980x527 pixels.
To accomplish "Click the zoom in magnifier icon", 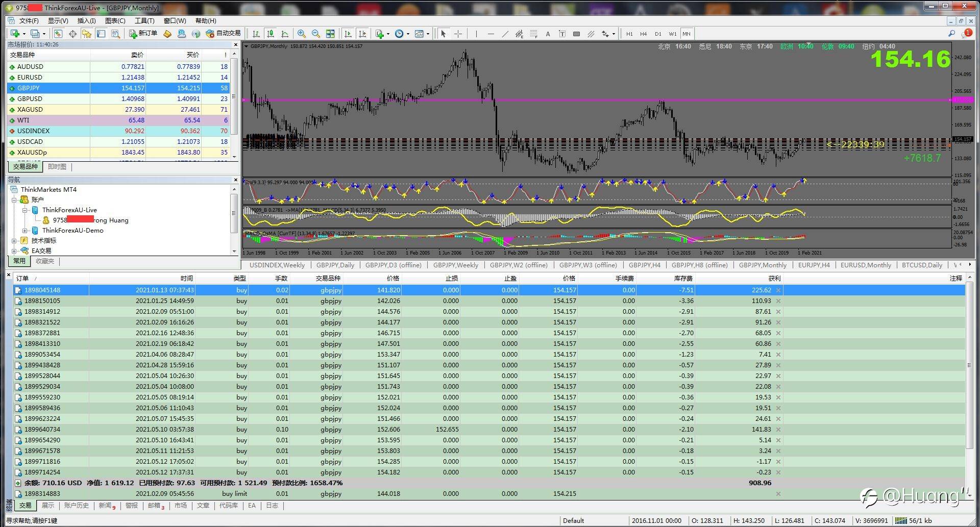I will pyautogui.click(x=302, y=34).
